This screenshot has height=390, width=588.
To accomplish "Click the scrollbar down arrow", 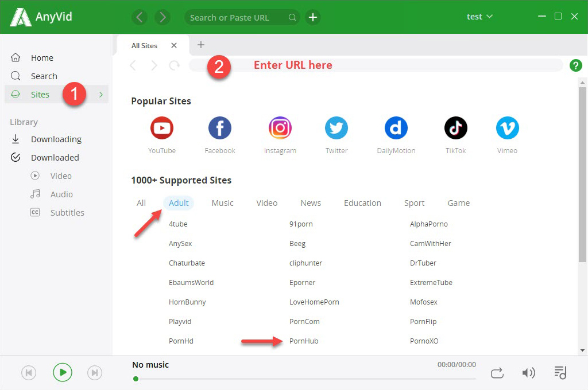I will [582, 350].
